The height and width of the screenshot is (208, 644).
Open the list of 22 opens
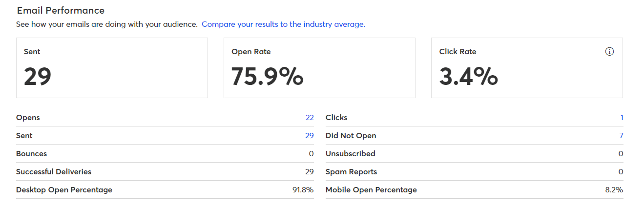pos(310,118)
